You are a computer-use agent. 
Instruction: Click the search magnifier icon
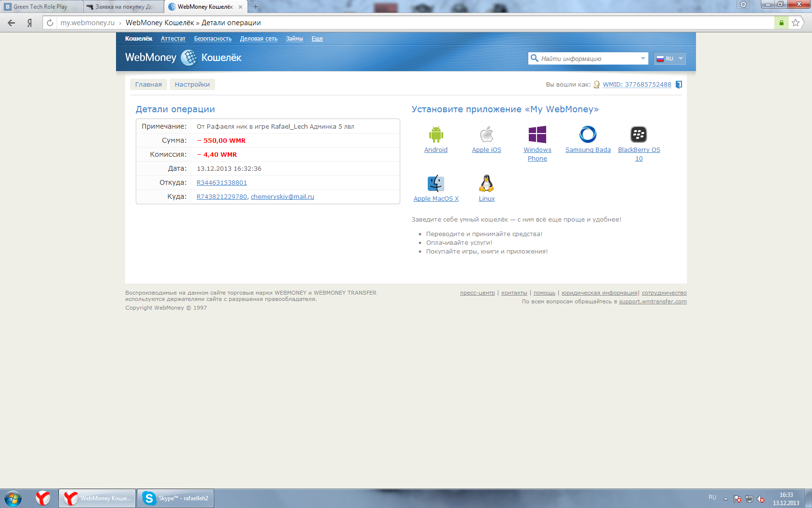(x=534, y=59)
